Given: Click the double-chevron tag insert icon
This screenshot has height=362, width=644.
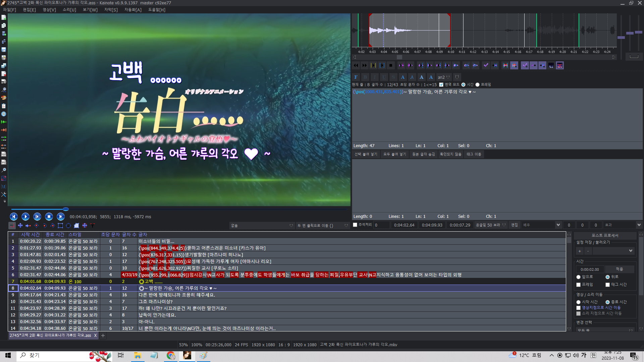Looking at the screenshot, I should coord(457,77).
